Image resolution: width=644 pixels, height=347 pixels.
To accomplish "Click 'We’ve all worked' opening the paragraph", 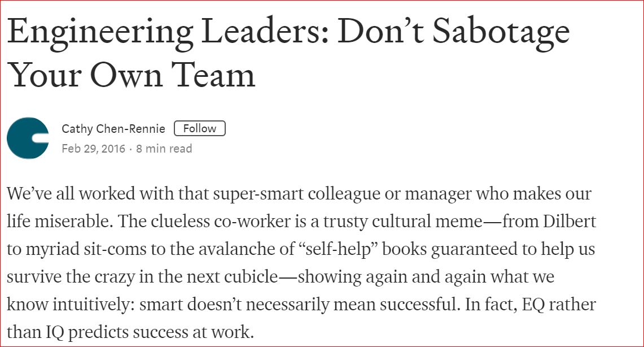I will (x=71, y=194).
